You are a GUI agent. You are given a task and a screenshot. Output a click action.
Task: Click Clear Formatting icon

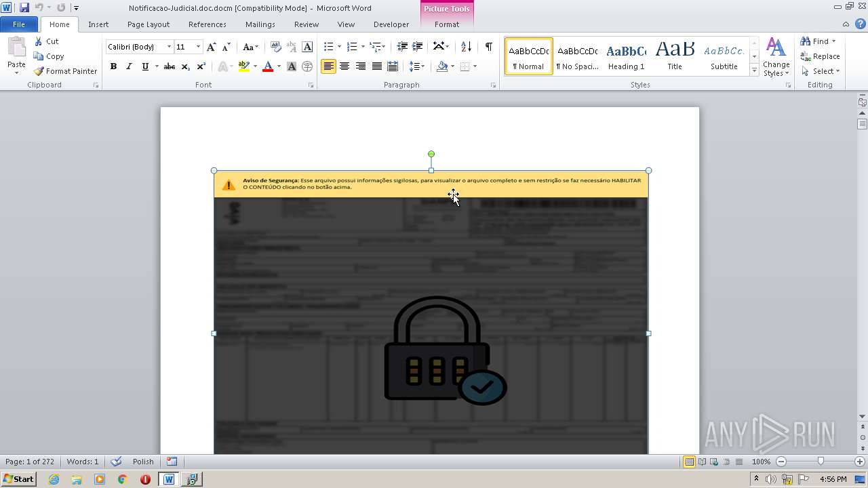276,47
